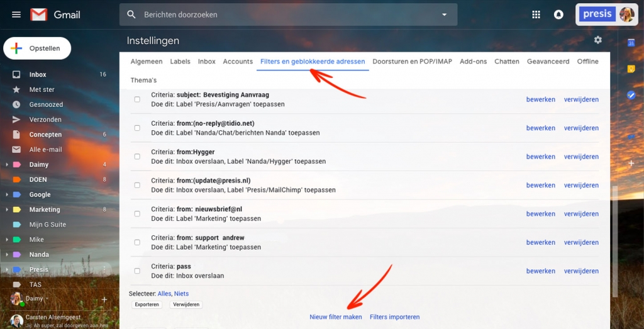Select Niets filters link
The width and height of the screenshot is (644, 329).
click(182, 294)
